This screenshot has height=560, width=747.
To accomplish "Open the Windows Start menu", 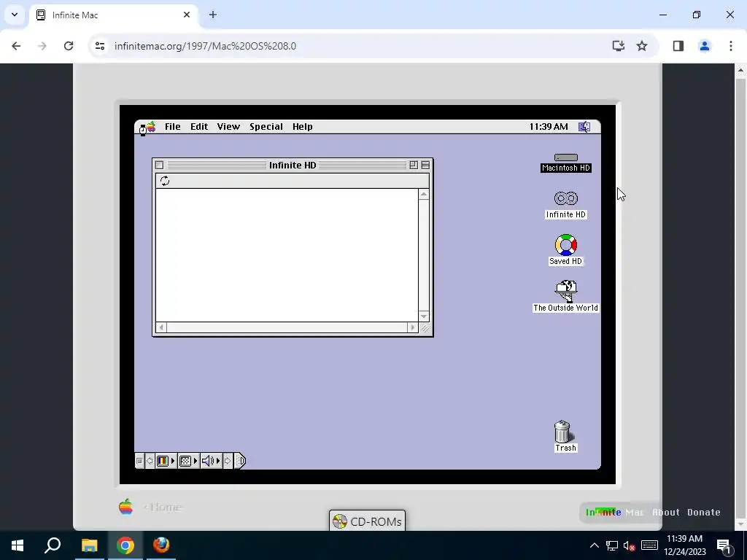I will [x=18, y=545].
